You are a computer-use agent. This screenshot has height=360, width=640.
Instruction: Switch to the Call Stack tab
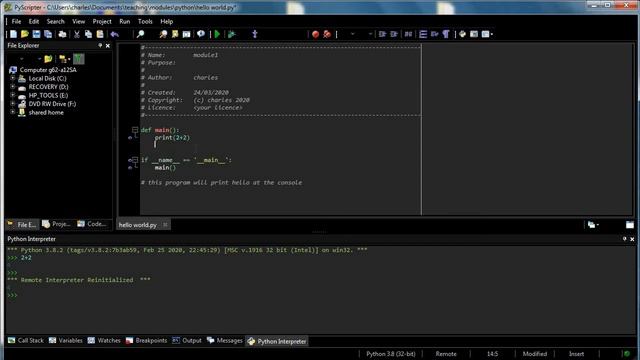click(26, 340)
